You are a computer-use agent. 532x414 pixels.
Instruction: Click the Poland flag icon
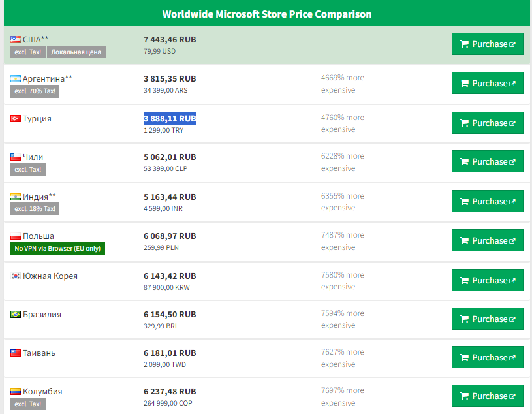15,236
